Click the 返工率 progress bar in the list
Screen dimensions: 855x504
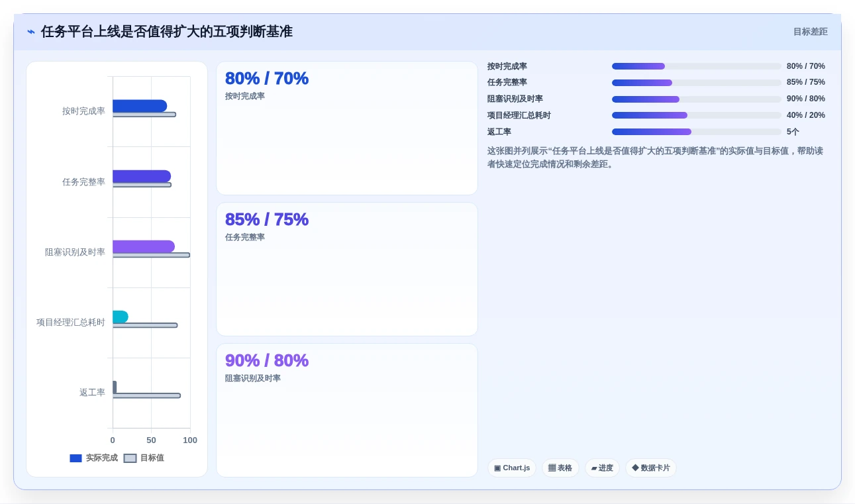point(697,132)
